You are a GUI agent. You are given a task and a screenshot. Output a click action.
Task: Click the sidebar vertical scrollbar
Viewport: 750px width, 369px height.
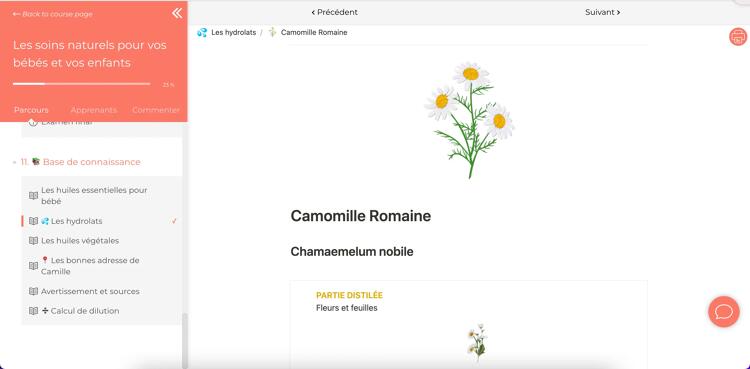tap(185, 340)
